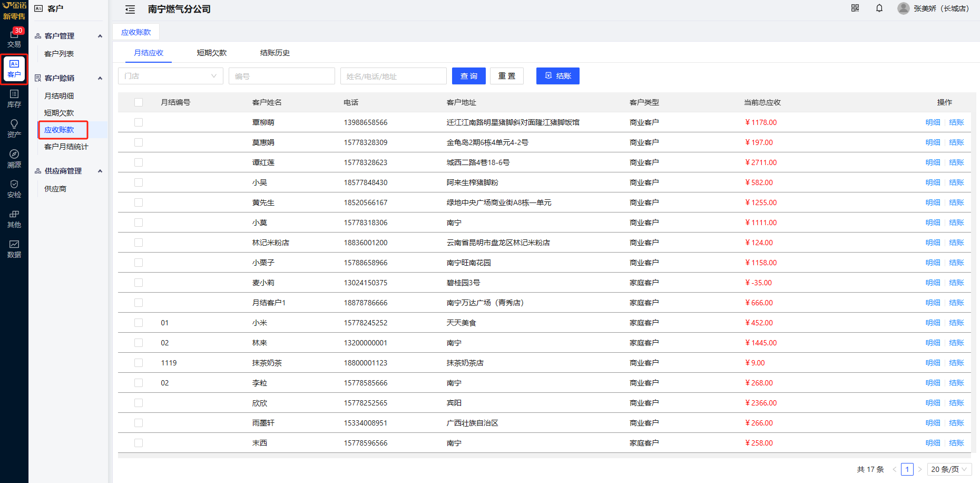The height and width of the screenshot is (483, 980).
Task: Click the 月结编号 cell 1119
Action: tap(169, 363)
